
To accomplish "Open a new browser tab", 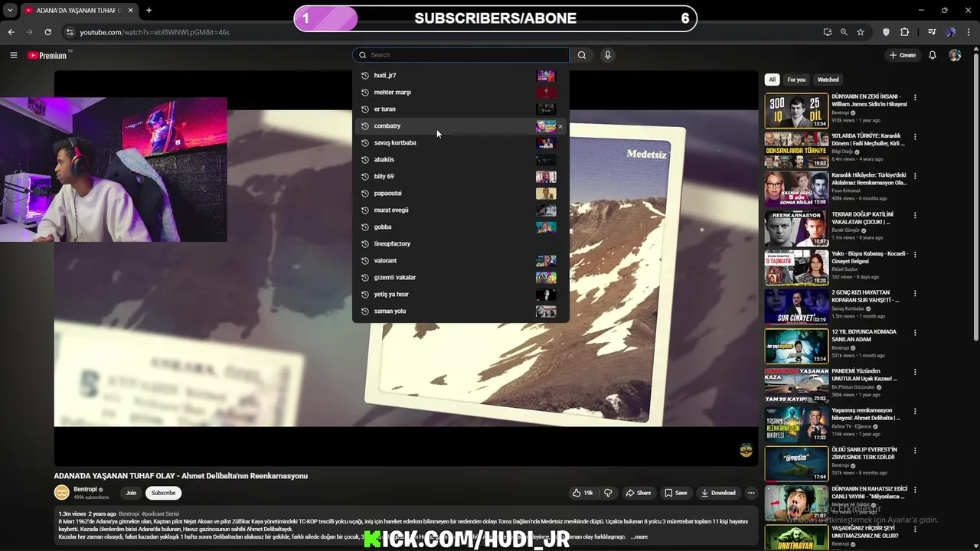I will pos(149,11).
